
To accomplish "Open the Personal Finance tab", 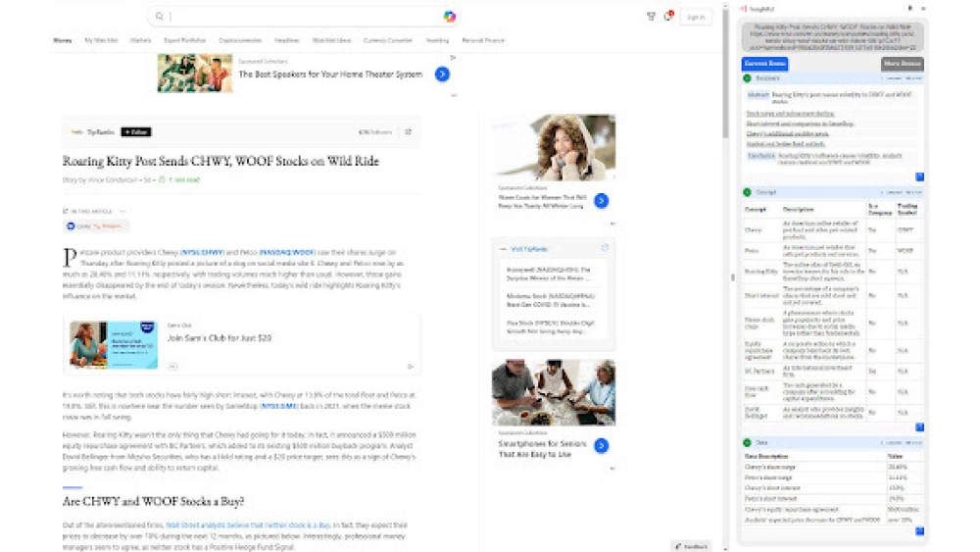I will pos(483,40).
